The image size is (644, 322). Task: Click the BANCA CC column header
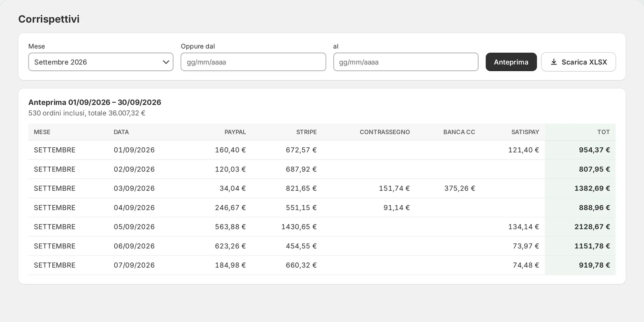pos(459,132)
